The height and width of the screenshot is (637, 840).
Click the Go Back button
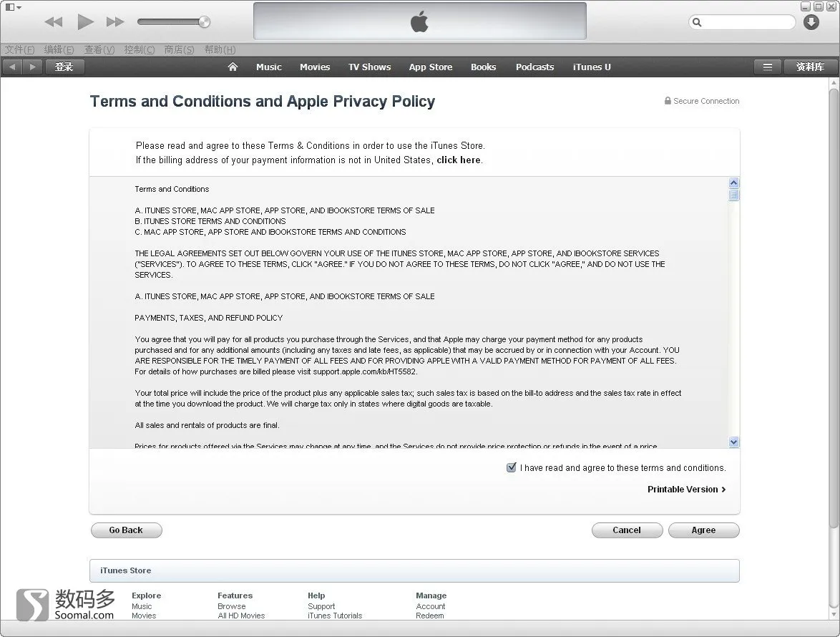[x=127, y=530]
